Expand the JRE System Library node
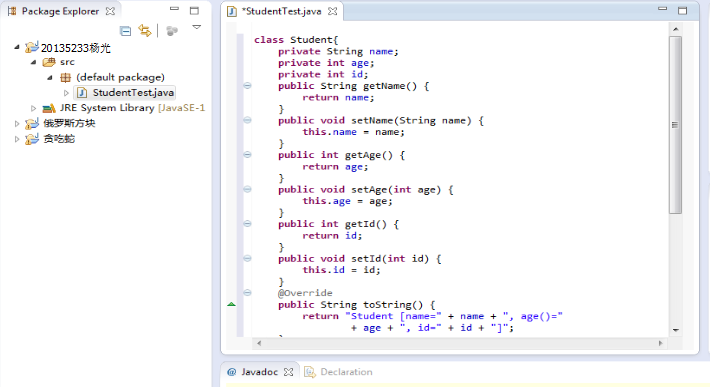This screenshot has width=710, height=387. click(33, 108)
